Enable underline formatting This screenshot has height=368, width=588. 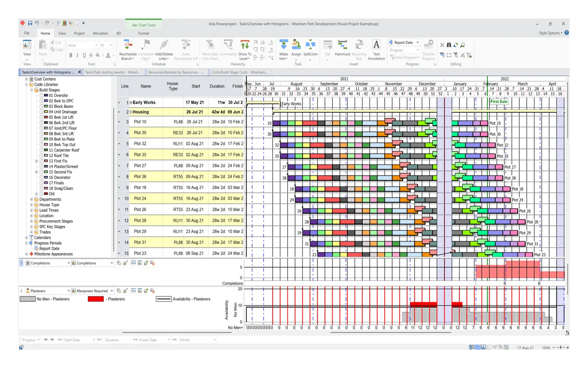(x=84, y=55)
